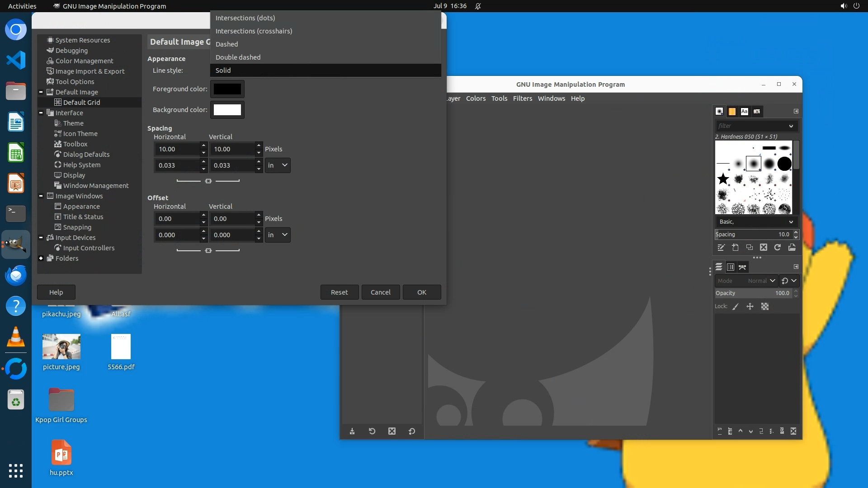Open the Patterns tab in the dock
The height and width of the screenshot is (488, 868).
[x=732, y=112]
